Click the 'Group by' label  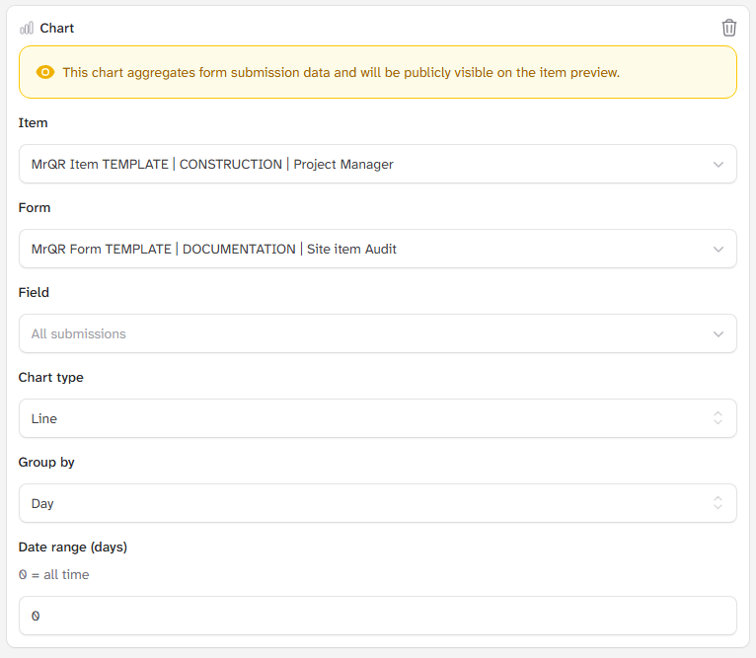coord(46,462)
